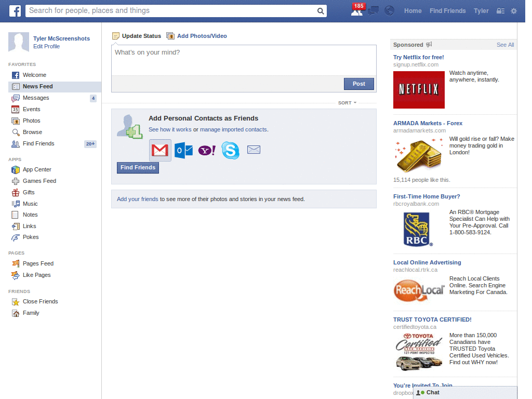Open First-Time Home Buyer ad link
The height and width of the screenshot is (399, 532).
click(427, 197)
